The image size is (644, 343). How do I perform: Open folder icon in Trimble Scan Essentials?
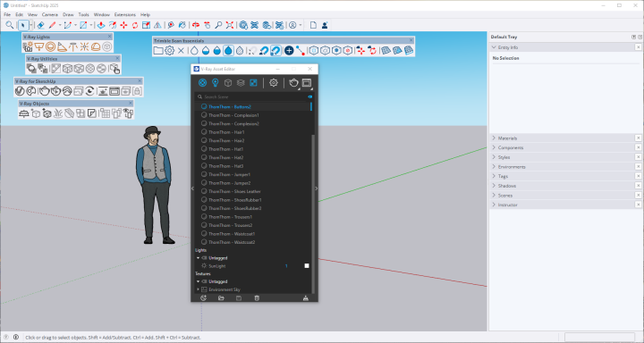[158, 50]
